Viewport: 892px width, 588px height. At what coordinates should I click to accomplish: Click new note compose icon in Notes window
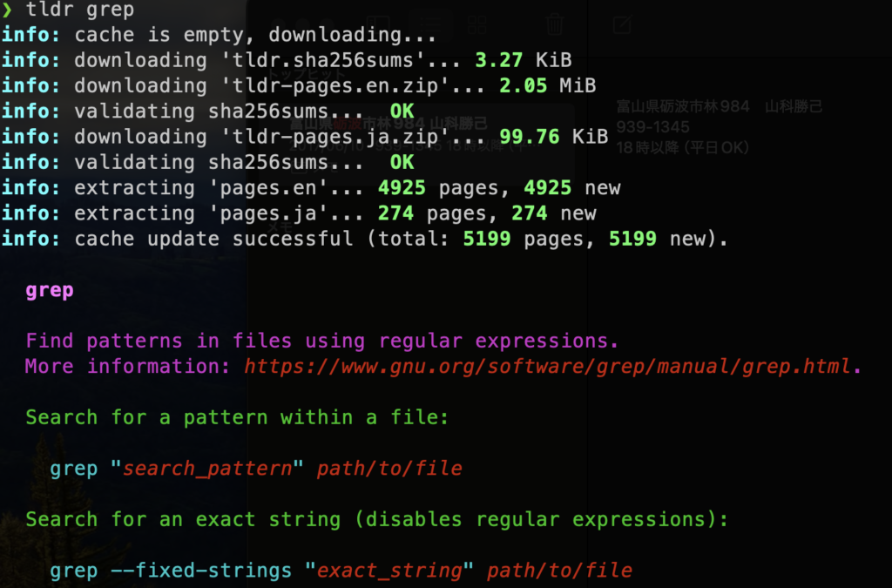[622, 24]
